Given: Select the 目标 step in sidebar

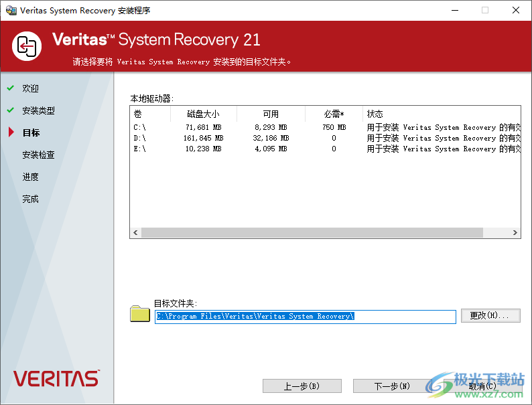Looking at the screenshot, I should click(x=31, y=133).
